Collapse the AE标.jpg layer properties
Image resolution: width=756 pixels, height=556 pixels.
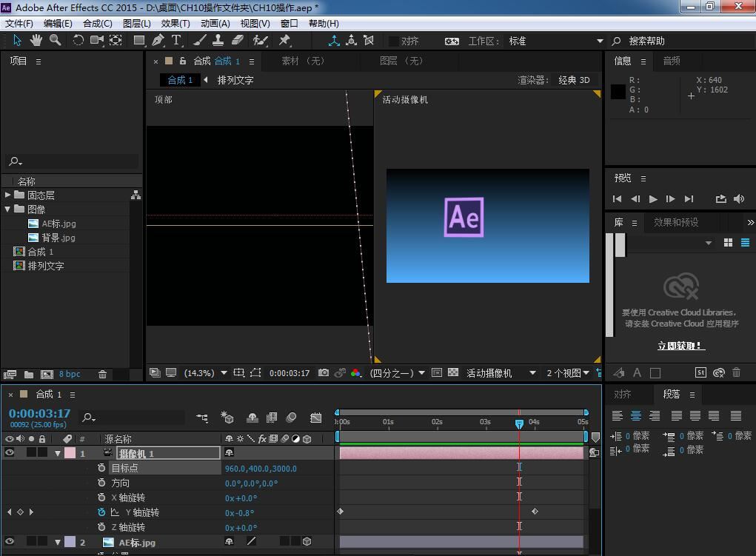coord(58,542)
